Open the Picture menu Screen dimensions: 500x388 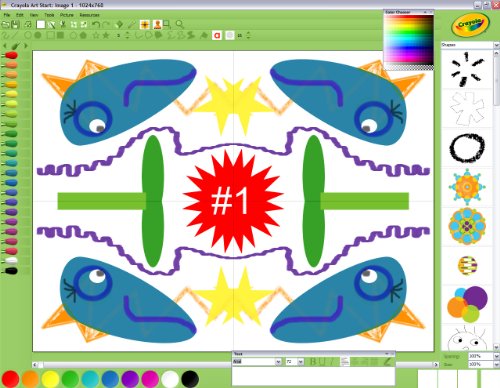67,15
